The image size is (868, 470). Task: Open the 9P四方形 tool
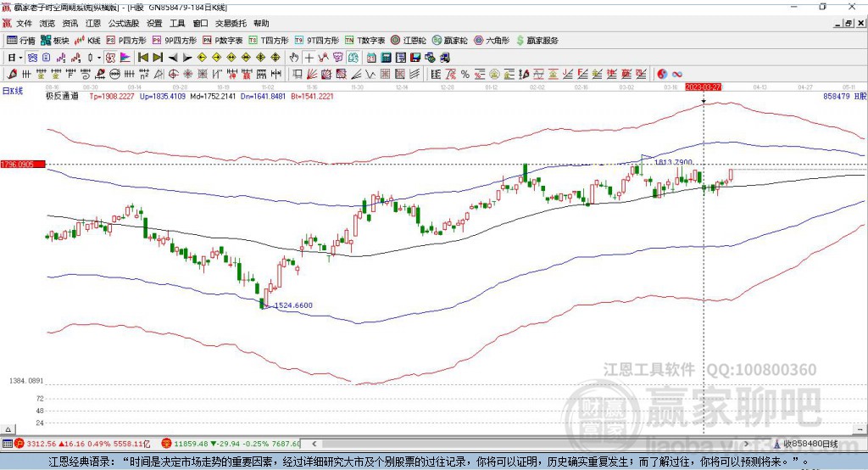pyautogui.click(x=175, y=41)
